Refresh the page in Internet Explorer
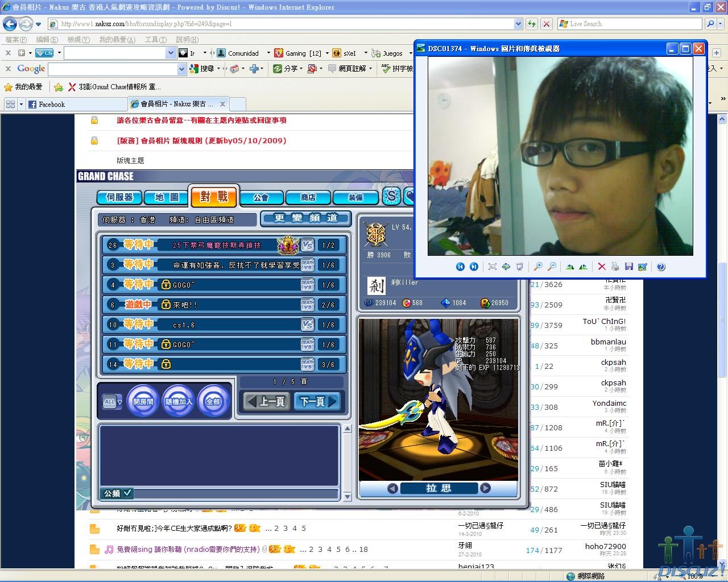The image size is (728, 582). tap(531, 24)
